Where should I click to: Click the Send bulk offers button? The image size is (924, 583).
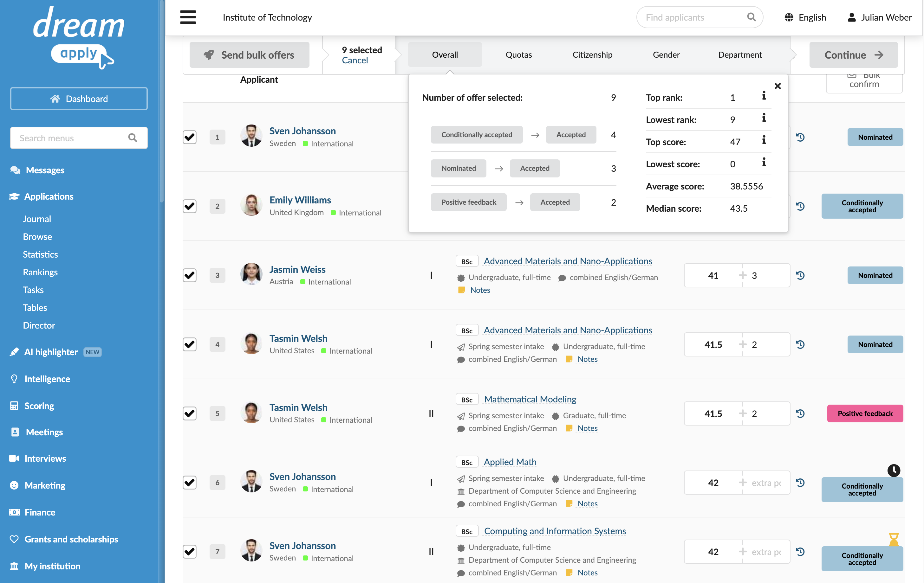tap(250, 54)
